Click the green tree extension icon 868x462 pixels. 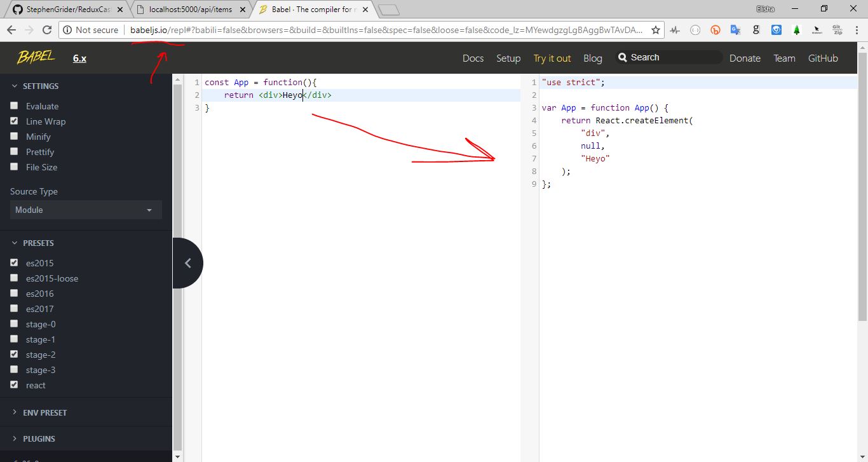coord(797,30)
